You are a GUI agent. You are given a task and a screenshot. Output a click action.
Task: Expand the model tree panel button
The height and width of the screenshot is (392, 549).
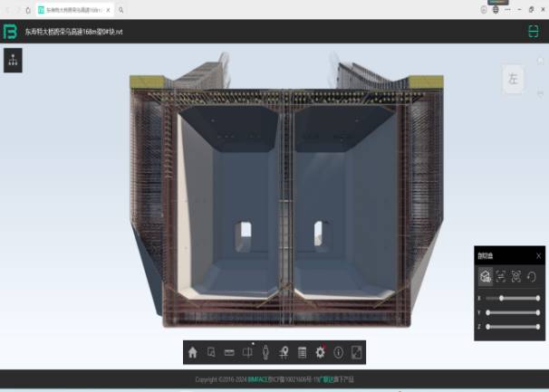pos(13,61)
